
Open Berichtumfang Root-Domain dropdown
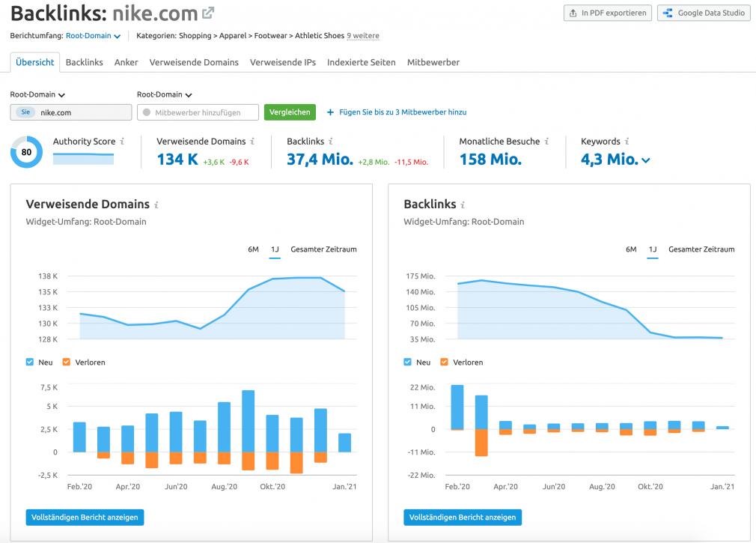pyautogui.click(x=93, y=36)
